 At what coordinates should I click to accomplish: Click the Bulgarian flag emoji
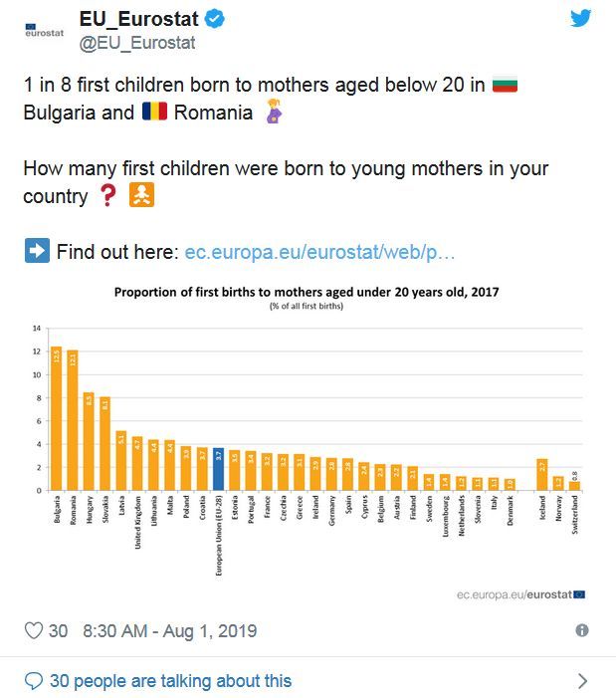(x=505, y=85)
